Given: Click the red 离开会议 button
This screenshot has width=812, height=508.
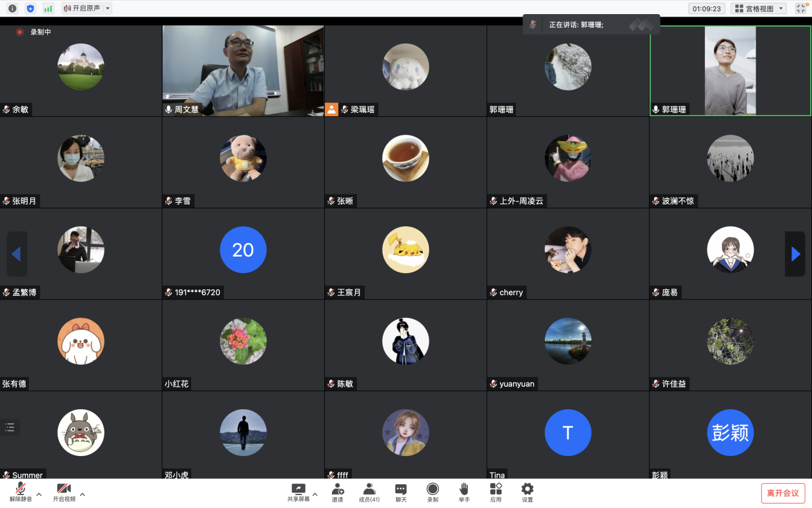Looking at the screenshot, I should pyautogui.click(x=783, y=493).
